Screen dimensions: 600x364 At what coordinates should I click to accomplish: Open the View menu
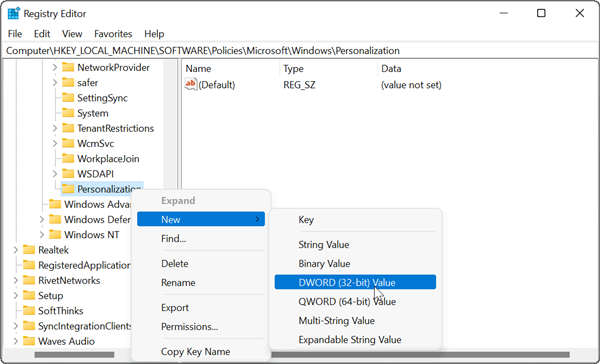pyautogui.click(x=72, y=34)
